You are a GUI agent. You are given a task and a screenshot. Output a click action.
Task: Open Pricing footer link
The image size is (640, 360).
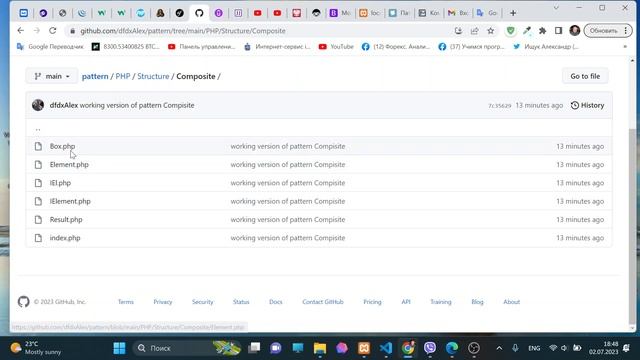[372, 302]
